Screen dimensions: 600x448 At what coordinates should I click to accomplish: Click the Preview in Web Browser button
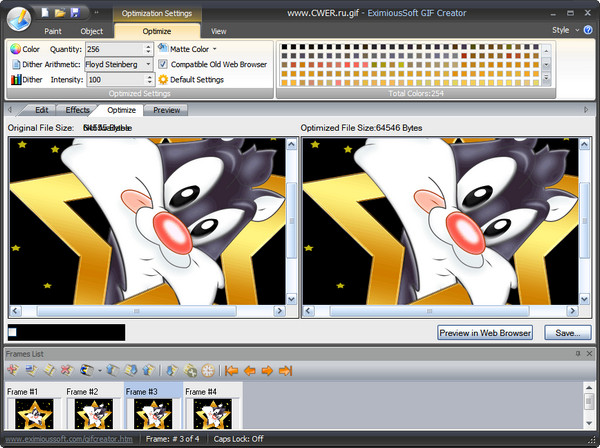click(485, 332)
